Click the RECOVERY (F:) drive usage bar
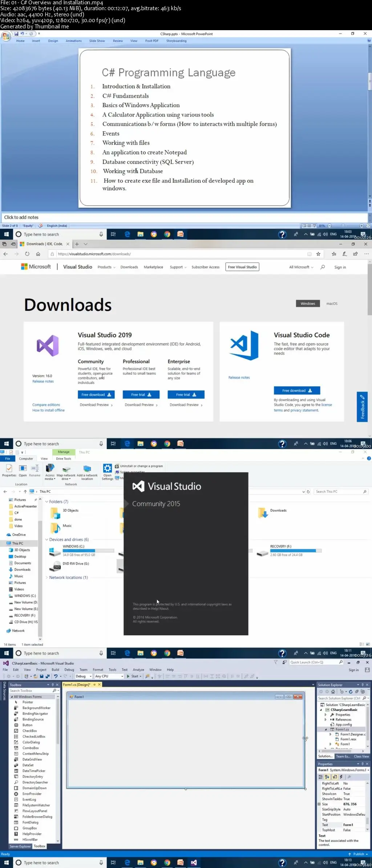The height and width of the screenshot is (868, 372). click(x=296, y=551)
